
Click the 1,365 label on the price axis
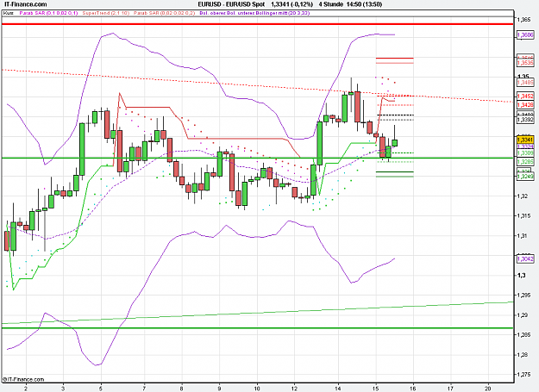tap(523, 21)
